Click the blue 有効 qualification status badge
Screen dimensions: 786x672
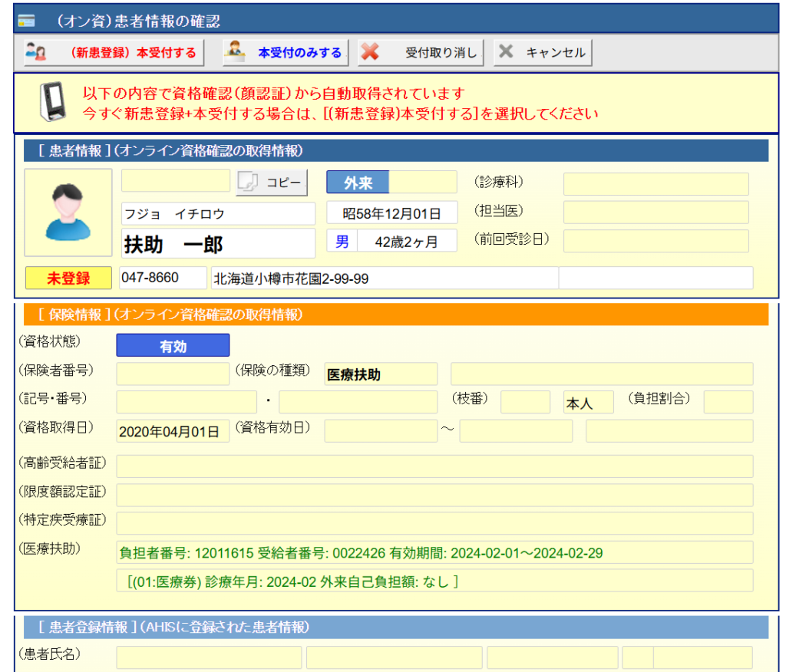coord(173,346)
